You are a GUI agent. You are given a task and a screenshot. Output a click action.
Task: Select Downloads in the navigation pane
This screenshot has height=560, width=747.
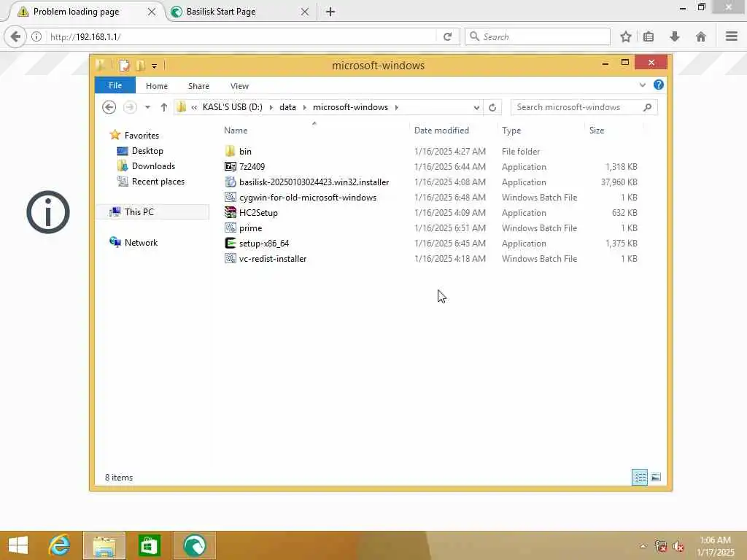153,166
